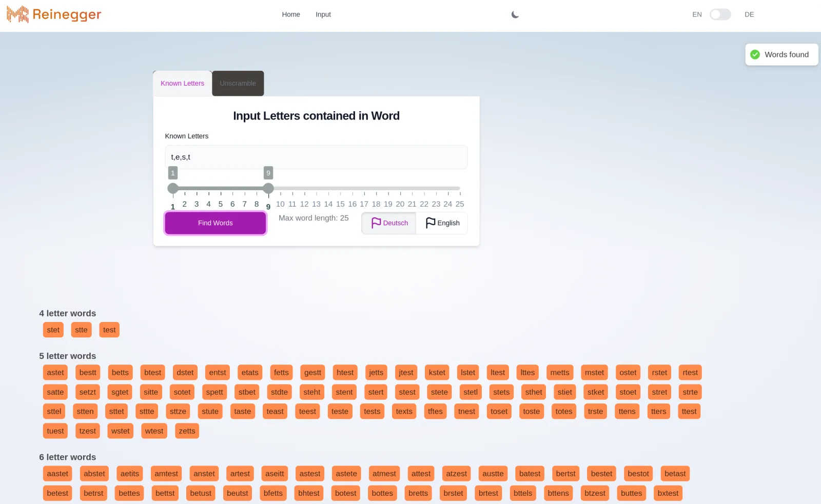Open the Known Letters tab
The width and height of the screenshot is (821, 504).
182,83
